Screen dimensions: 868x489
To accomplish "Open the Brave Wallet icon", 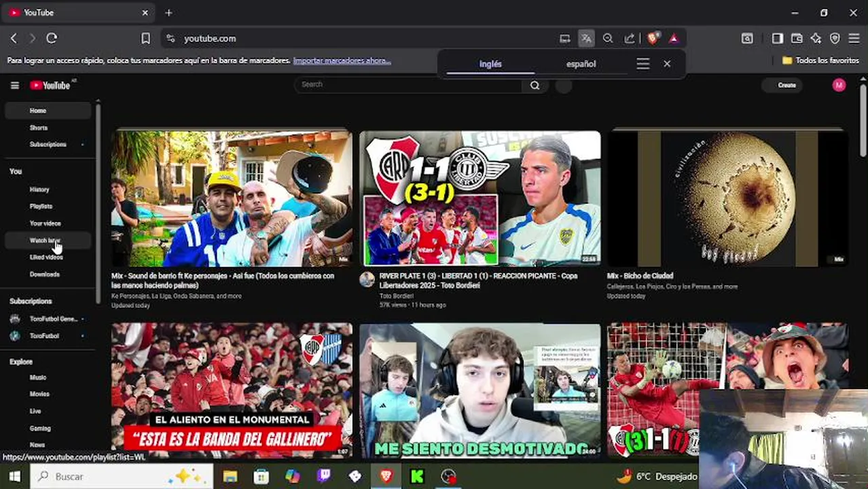I will [x=797, y=39].
